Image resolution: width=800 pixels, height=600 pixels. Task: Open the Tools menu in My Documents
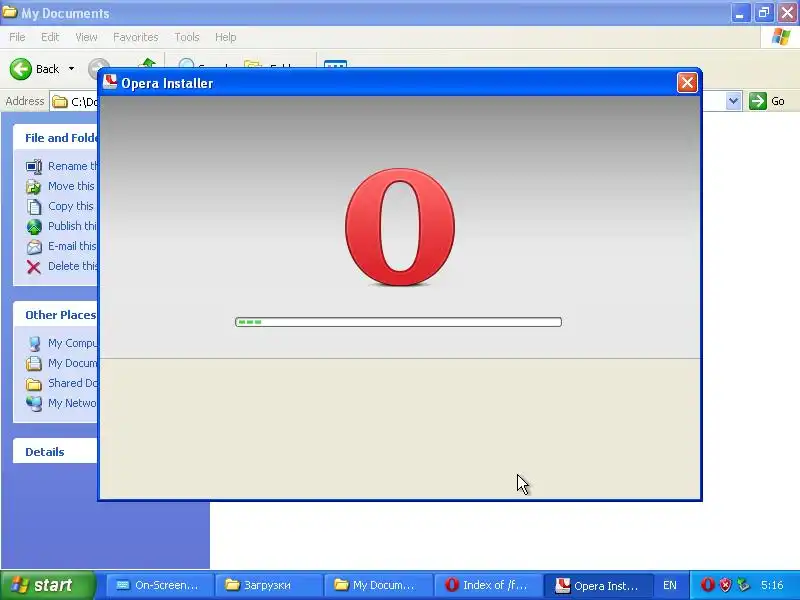pos(187,37)
